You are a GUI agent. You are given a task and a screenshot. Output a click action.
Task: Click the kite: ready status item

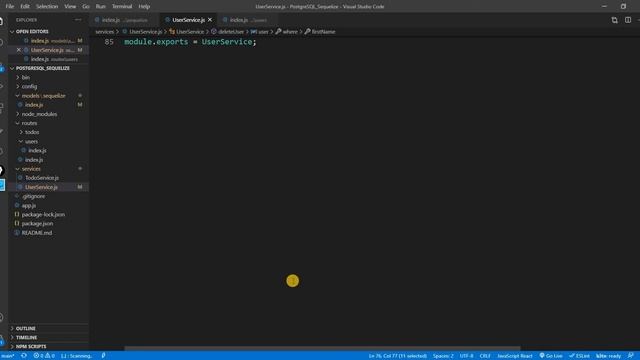tap(609, 356)
